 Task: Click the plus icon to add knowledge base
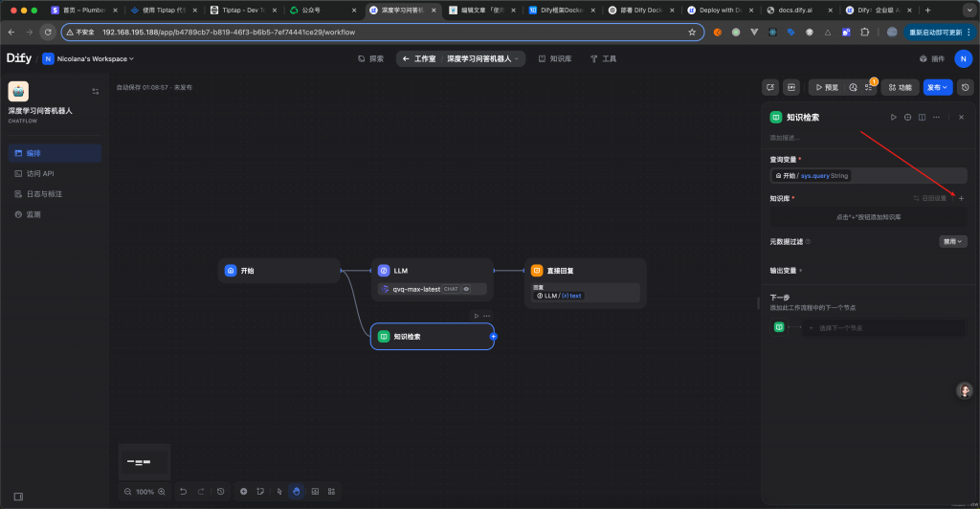[961, 198]
